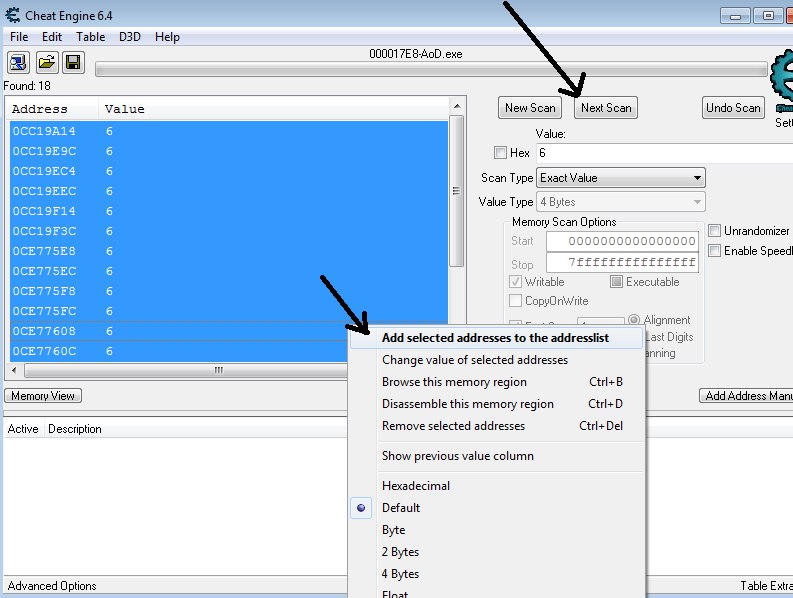Click the save floppy disk icon
The width and height of the screenshot is (793, 598).
coord(73,63)
